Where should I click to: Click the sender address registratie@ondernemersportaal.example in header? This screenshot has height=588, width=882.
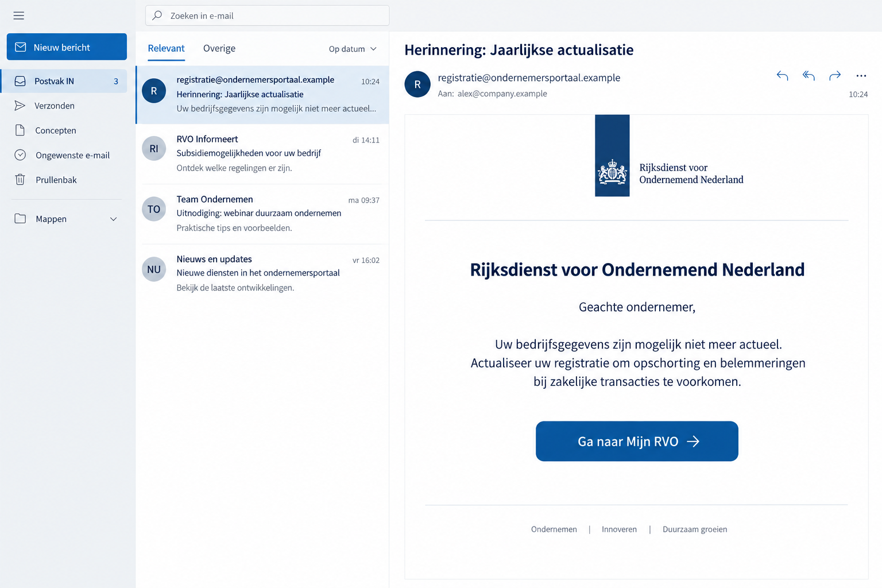point(529,78)
